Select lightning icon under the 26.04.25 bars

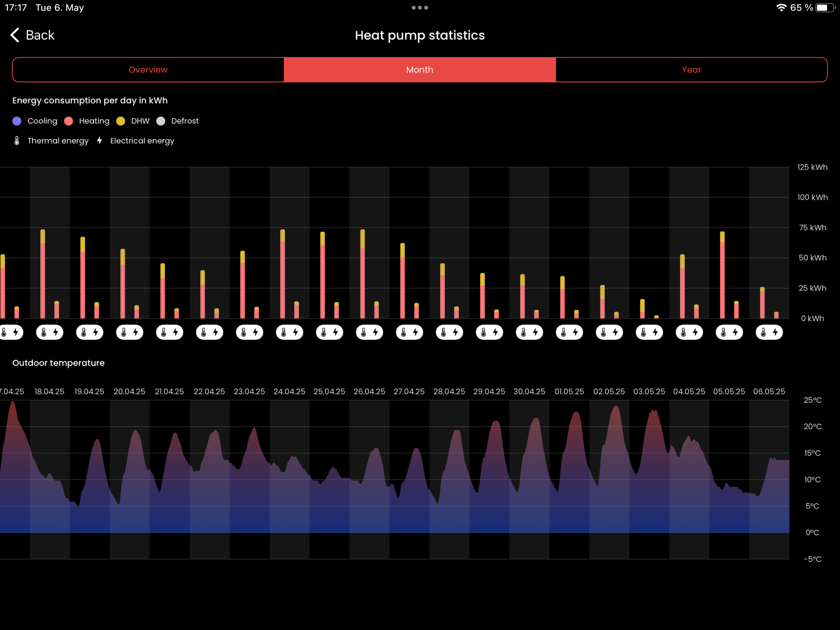[375, 332]
